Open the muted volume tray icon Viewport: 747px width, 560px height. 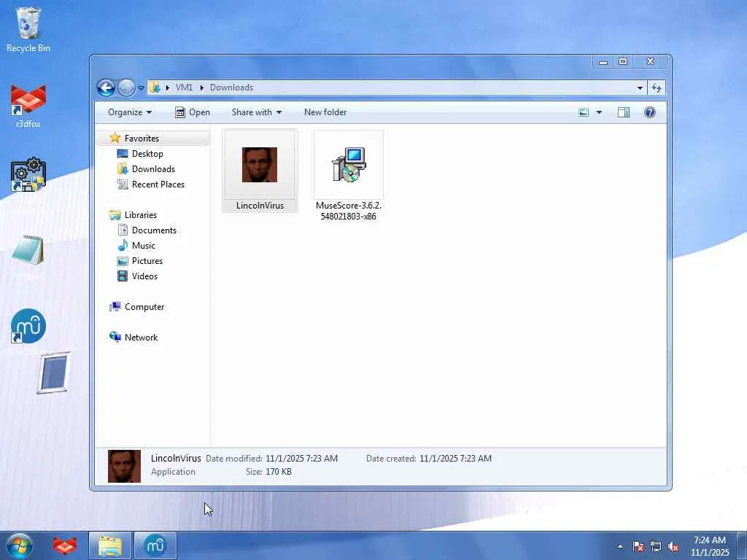pos(673,546)
